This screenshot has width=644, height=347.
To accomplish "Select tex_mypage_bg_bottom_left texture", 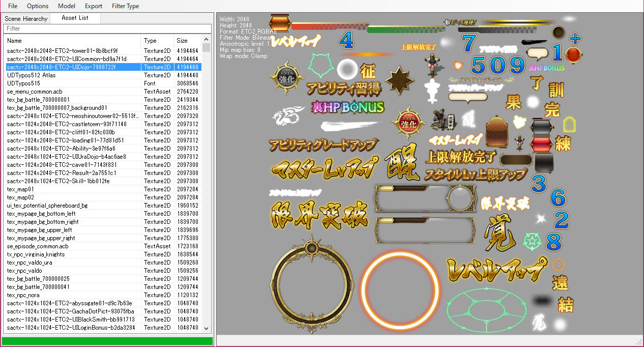I will click(x=103, y=214).
